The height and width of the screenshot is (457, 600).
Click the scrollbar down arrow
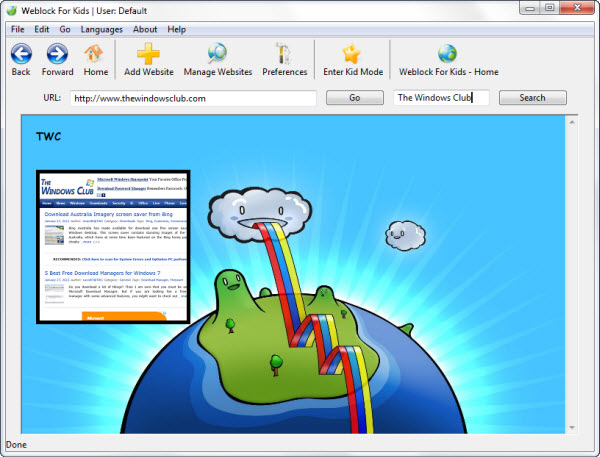coord(572,428)
